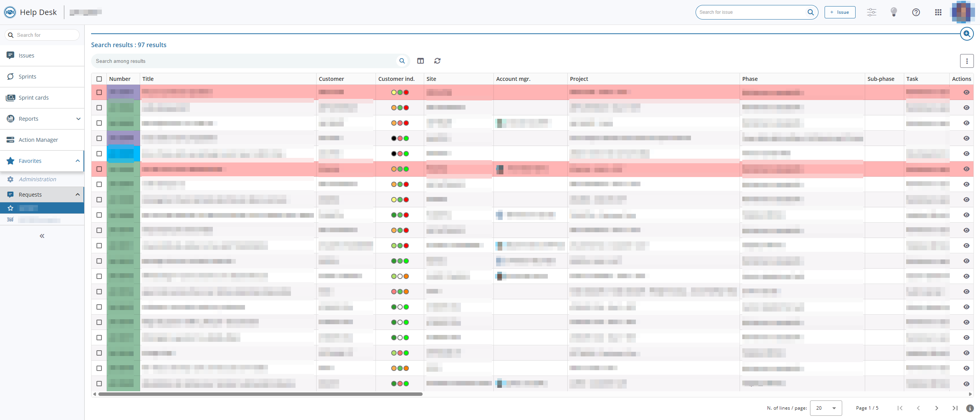Tick the select-all checkbox in table header

(99, 79)
